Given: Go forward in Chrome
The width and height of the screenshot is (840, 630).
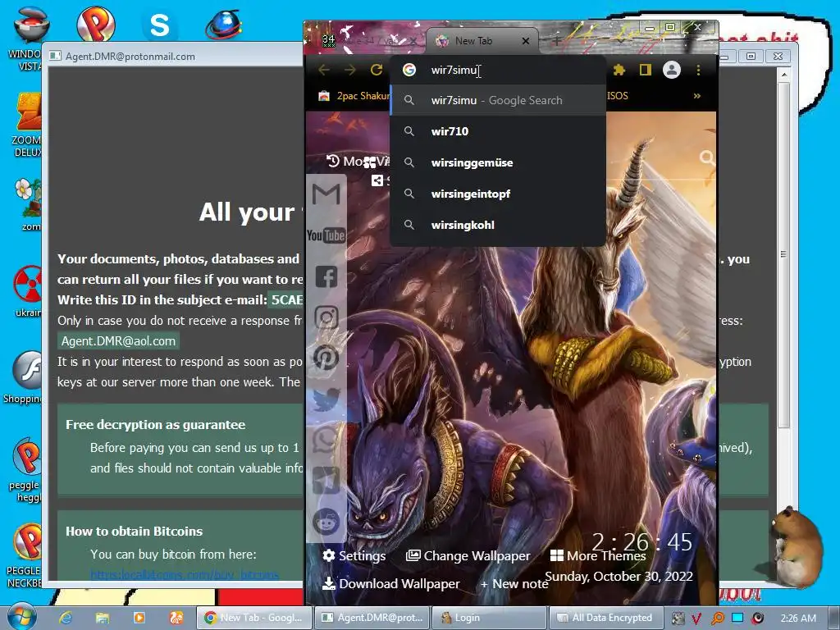Looking at the screenshot, I should click(349, 70).
